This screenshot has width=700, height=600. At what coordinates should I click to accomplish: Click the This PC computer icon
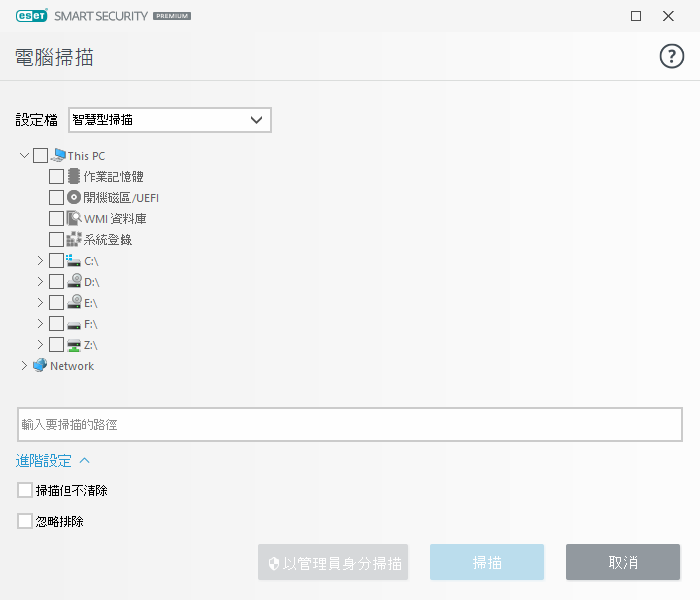(58, 155)
